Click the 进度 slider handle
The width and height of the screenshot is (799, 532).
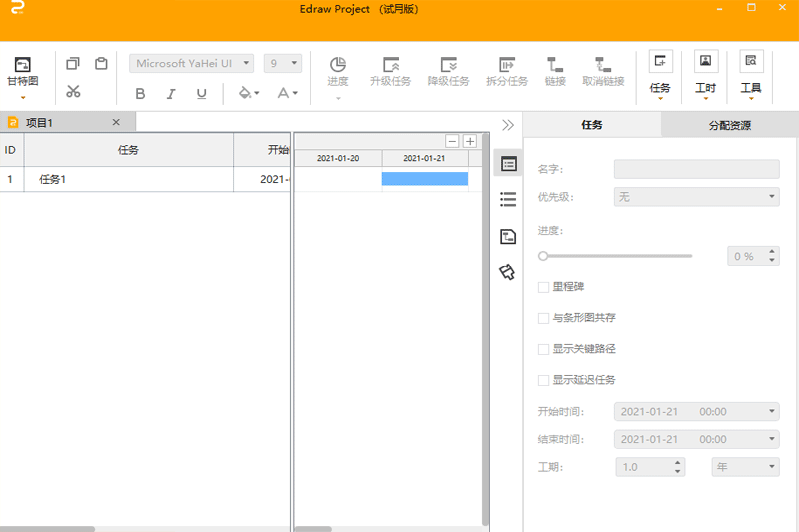coord(543,256)
